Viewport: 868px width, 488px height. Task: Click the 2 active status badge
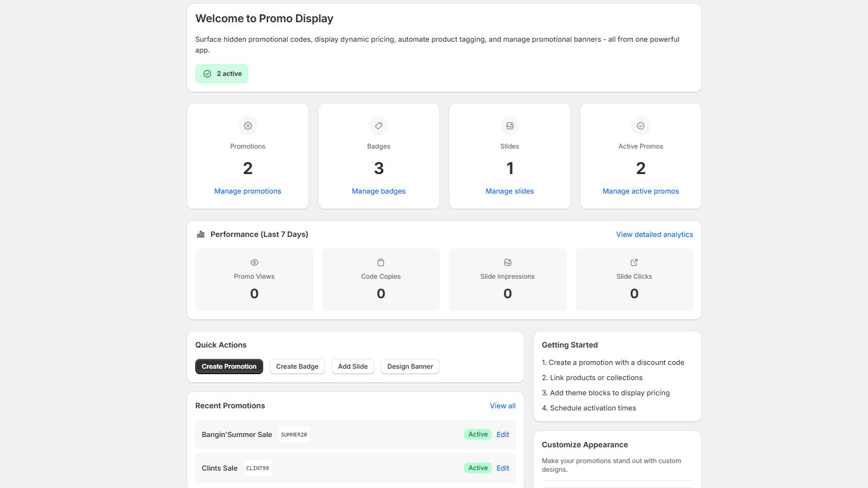(x=222, y=73)
